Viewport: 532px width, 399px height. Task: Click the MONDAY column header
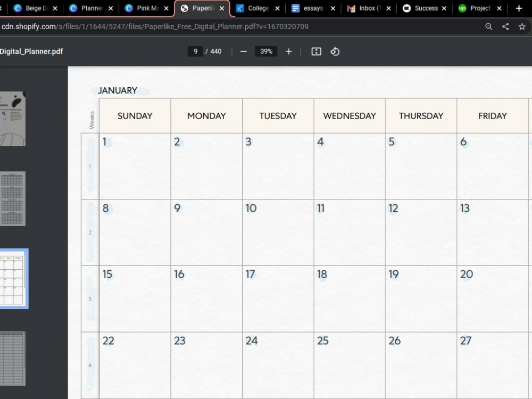point(206,116)
